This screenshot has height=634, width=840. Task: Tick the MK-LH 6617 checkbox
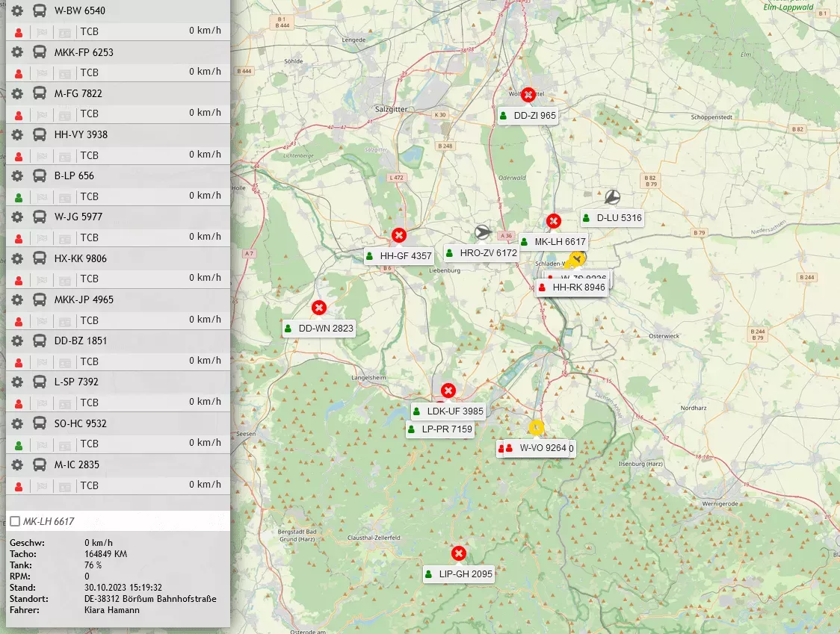(15, 521)
